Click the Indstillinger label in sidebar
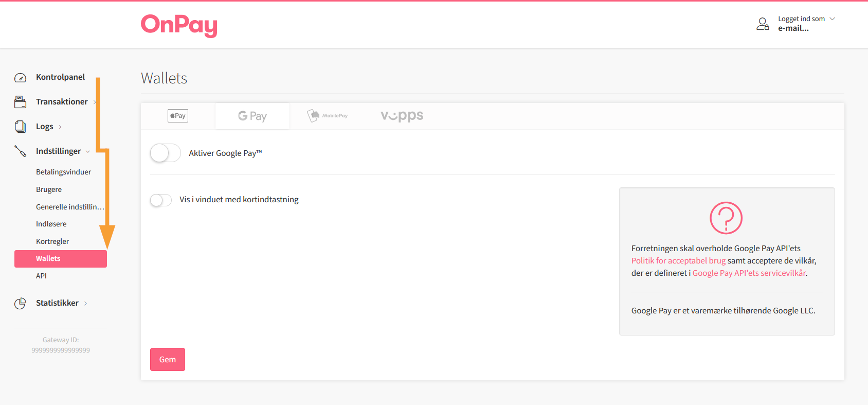This screenshot has height=405, width=868. 58,151
